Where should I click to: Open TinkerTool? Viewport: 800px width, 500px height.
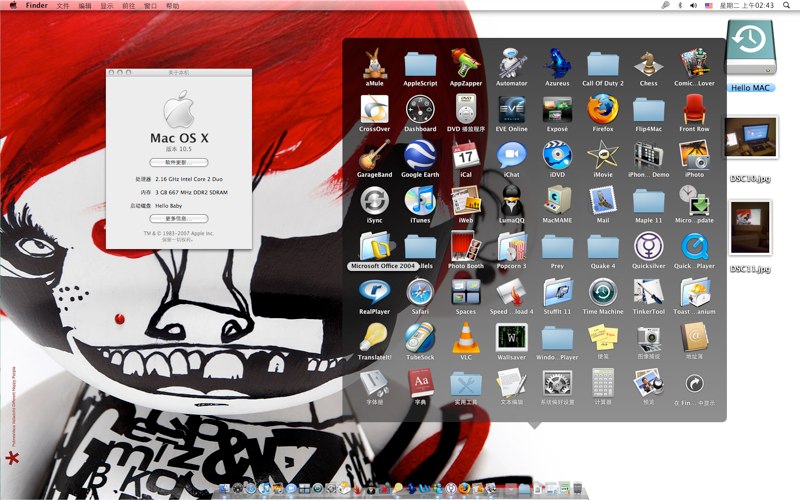tap(648, 292)
